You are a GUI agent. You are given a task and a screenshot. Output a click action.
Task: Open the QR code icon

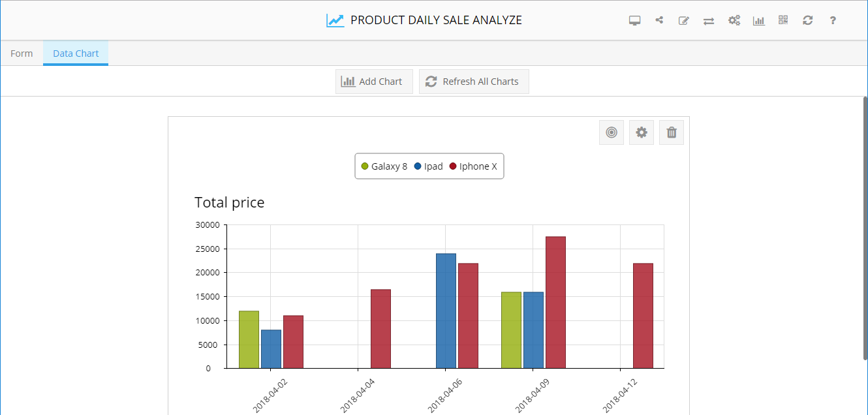[x=783, y=20]
